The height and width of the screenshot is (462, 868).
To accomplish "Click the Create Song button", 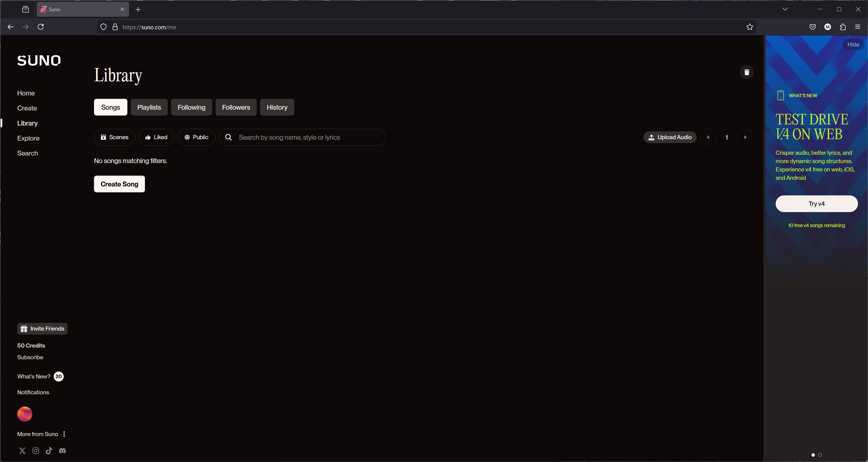I will click(119, 184).
